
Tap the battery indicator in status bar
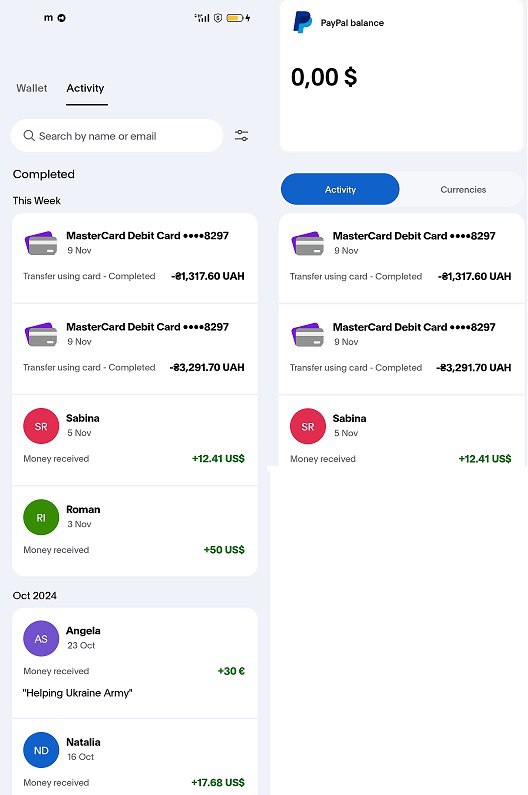[x=235, y=18]
